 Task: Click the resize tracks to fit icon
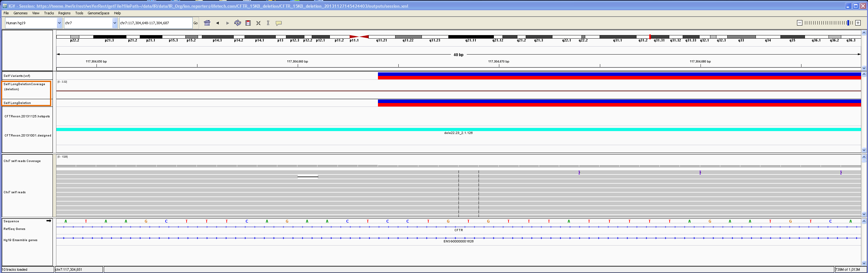point(259,23)
